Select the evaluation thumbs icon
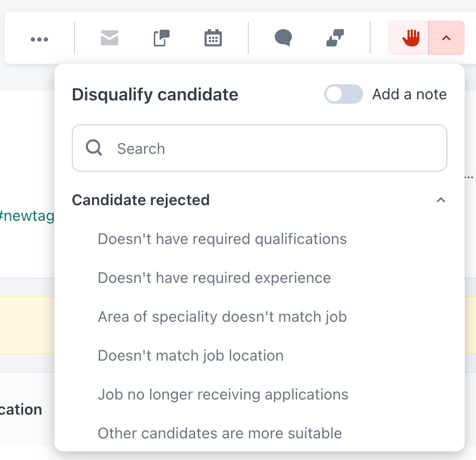The image size is (476, 460). click(x=334, y=38)
